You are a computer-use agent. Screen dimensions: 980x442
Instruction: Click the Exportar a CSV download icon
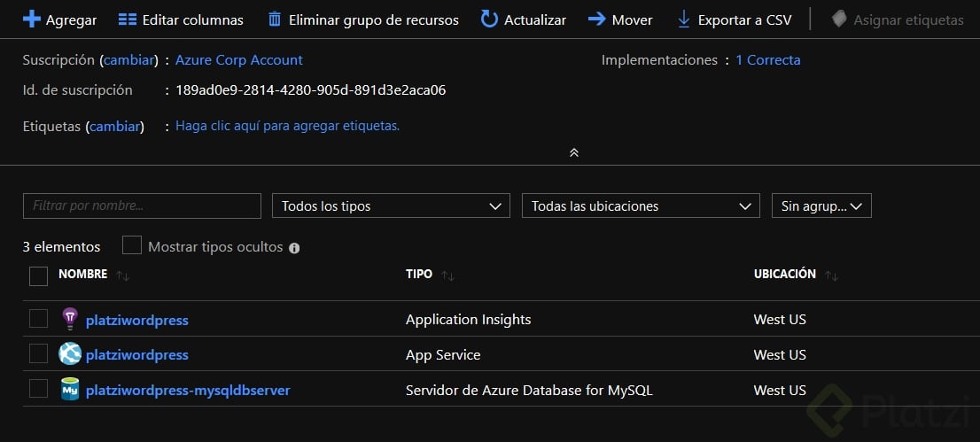click(x=684, y=19)
